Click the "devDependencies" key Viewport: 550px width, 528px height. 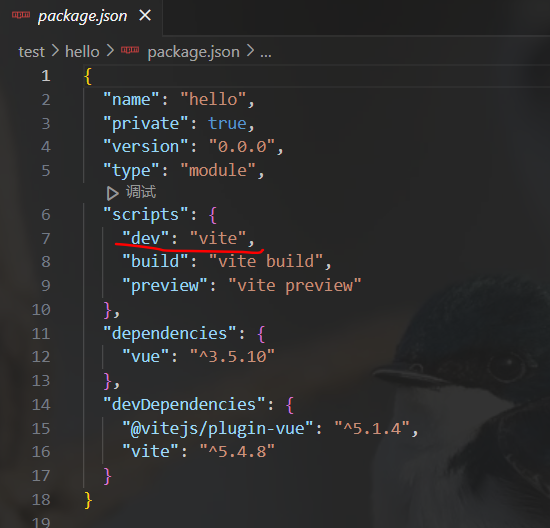click(x=184, y=405)
